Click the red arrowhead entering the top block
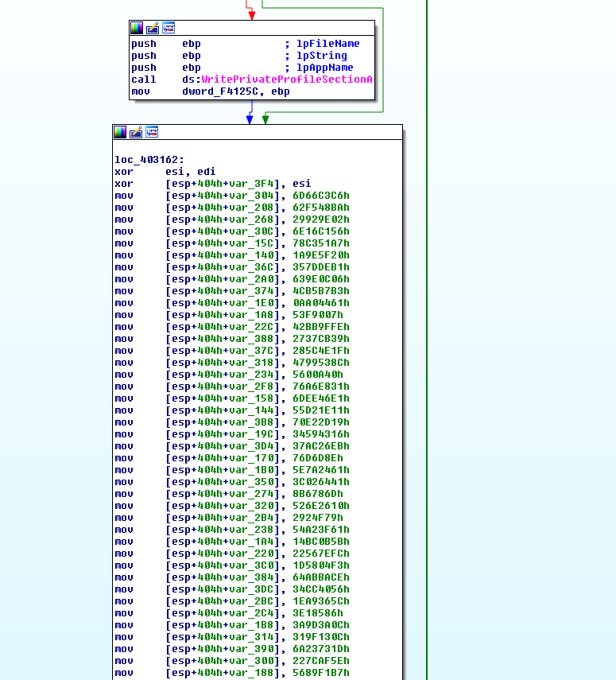The image size is (616, 680). [x=252, y=15]
